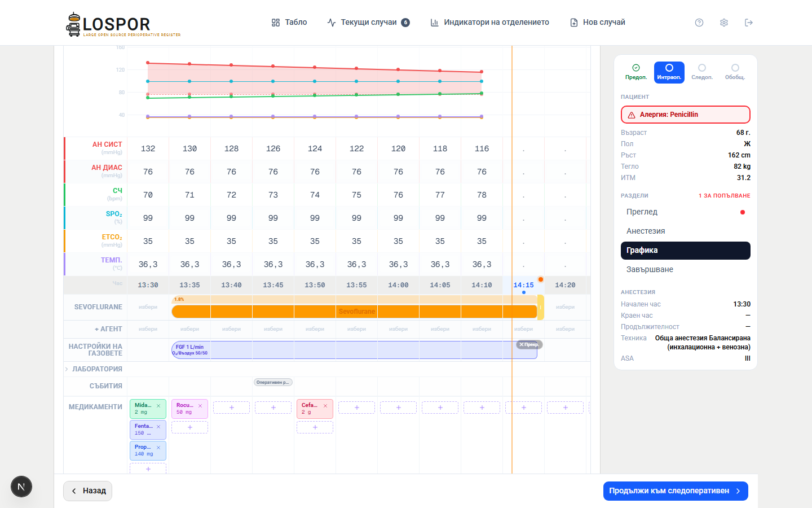Open Текущи случаи in navigation
This screenshot has width=812, height=508.
369,23
